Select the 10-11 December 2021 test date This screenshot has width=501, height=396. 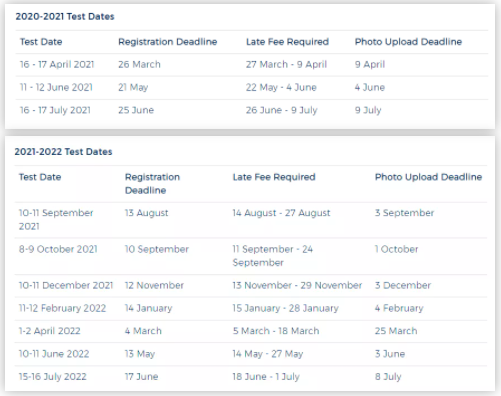(66, 285)
